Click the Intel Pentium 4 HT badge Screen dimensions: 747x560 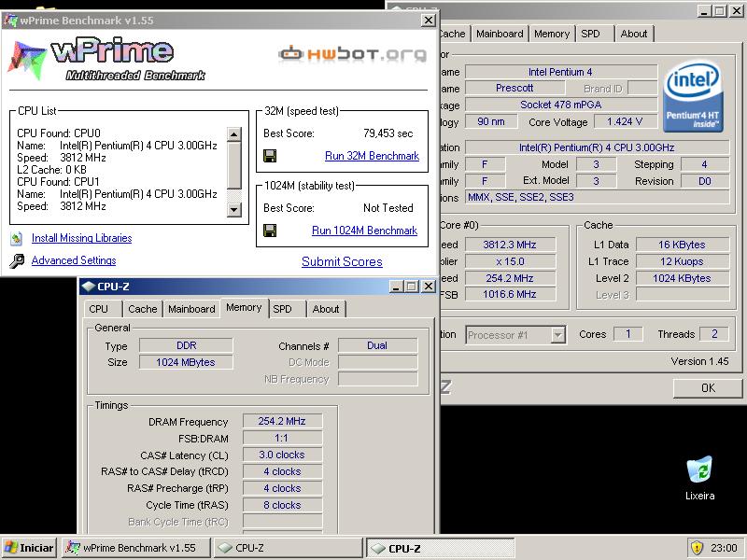tap(693, 98)
